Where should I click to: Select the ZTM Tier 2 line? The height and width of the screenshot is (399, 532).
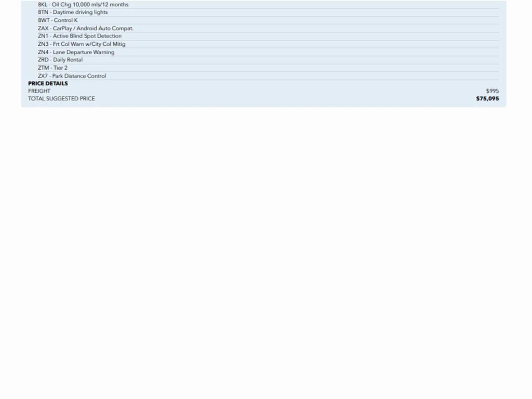pyautogui.click(x=52, y=68)
